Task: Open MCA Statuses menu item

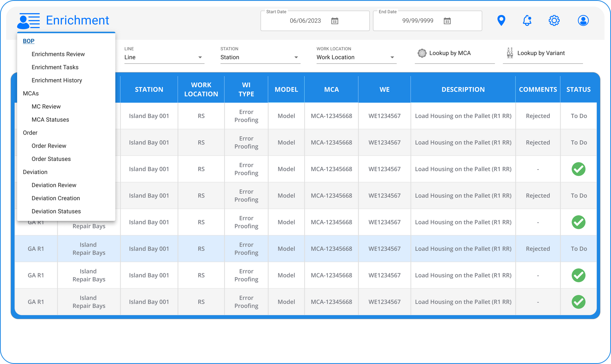Action: (50, 120)
